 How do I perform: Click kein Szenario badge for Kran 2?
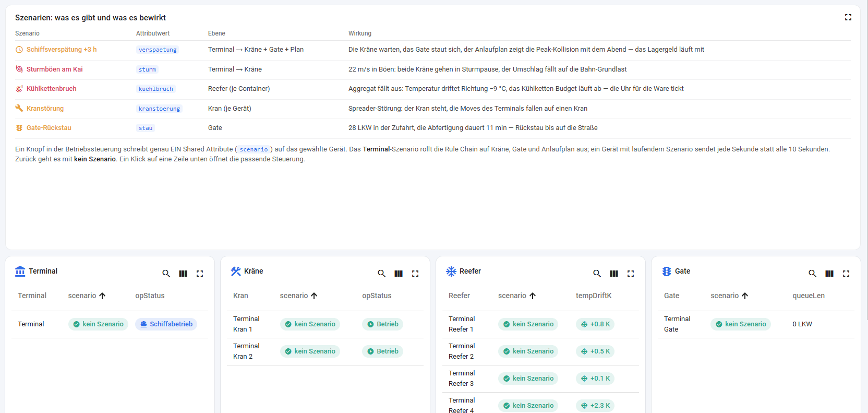coord(310,351)
